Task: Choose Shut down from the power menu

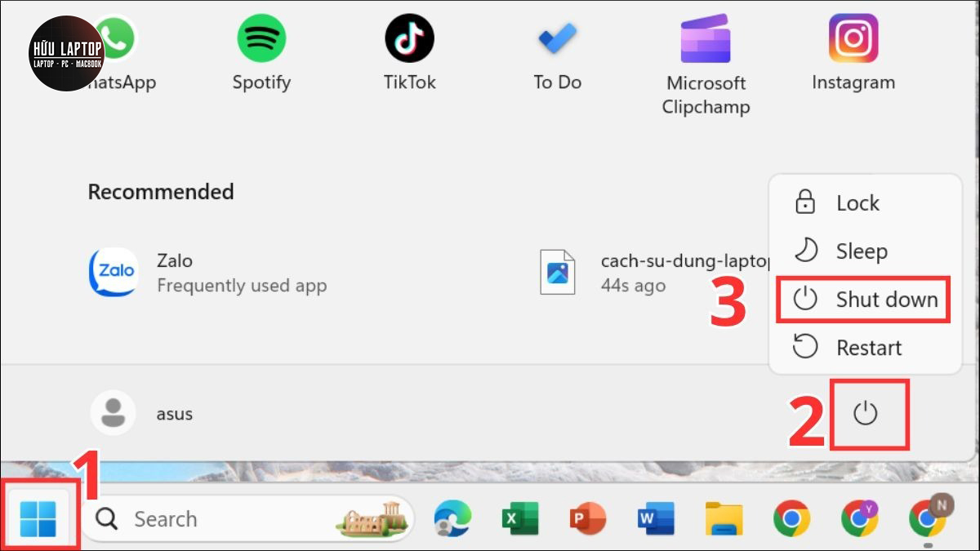Action: click(x=864, y=300)
